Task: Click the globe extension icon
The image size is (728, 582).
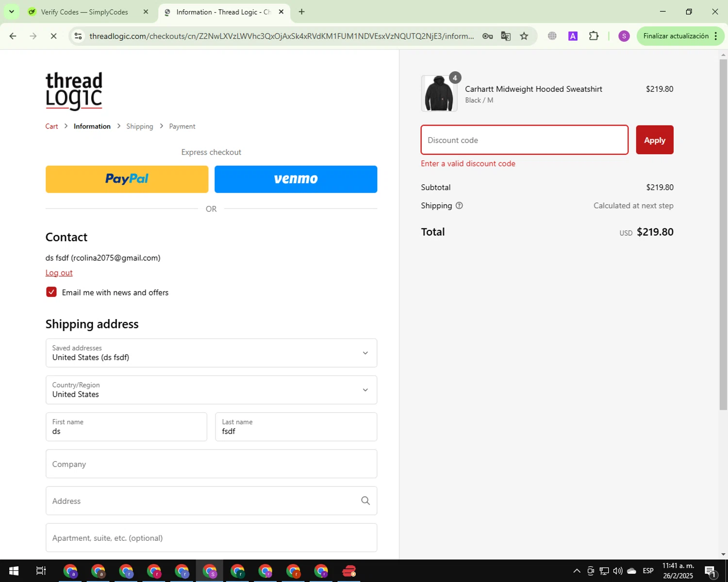Action: click(x=552, y=36)
